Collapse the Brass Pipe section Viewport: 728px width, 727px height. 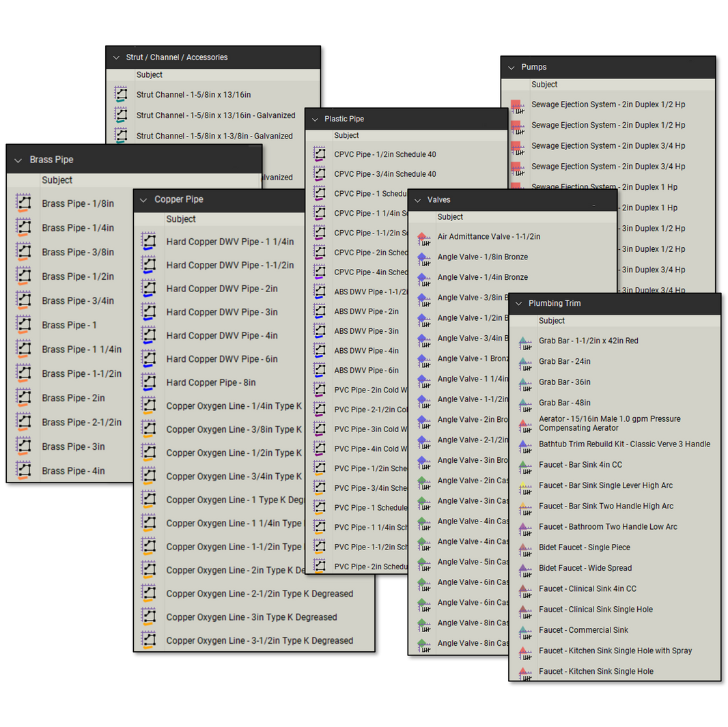pos(17,159)
